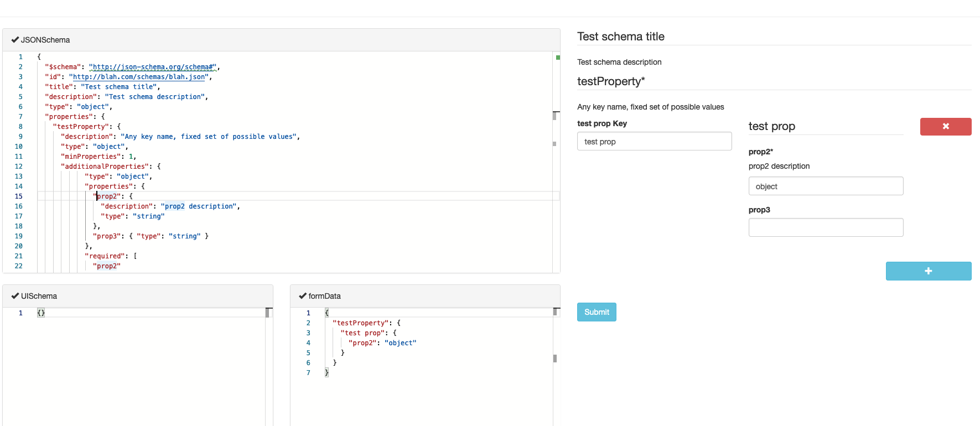This screenshot has width=980, height=426.
Task: Click the JSONSchema valid checkmark icon
Action: click(15, 40)
